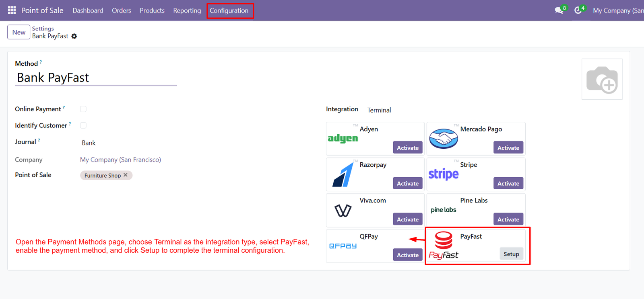Open the Configuration menu

229,10
